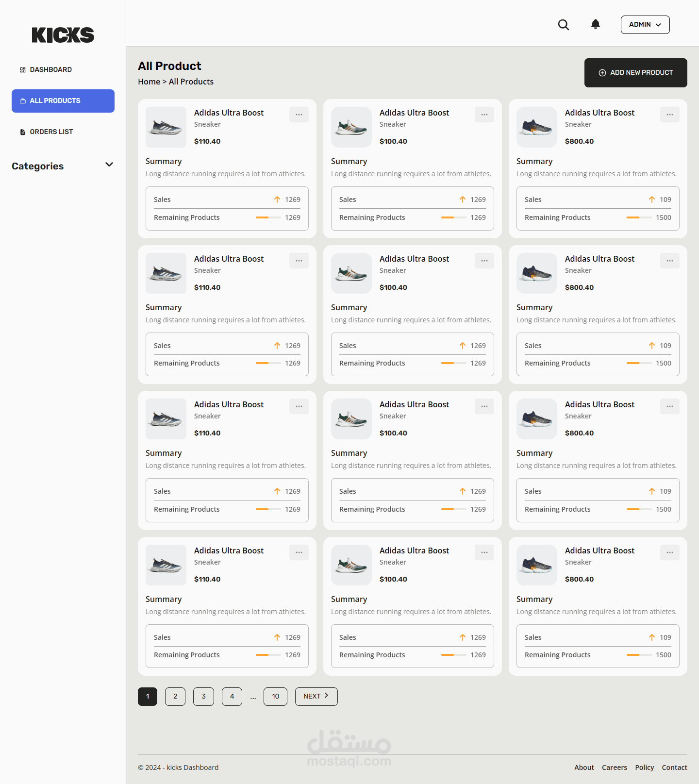This screenshot has width=699, height=784.
Task: Open more options for $100.40 product, first row
Action: [484, 115]
